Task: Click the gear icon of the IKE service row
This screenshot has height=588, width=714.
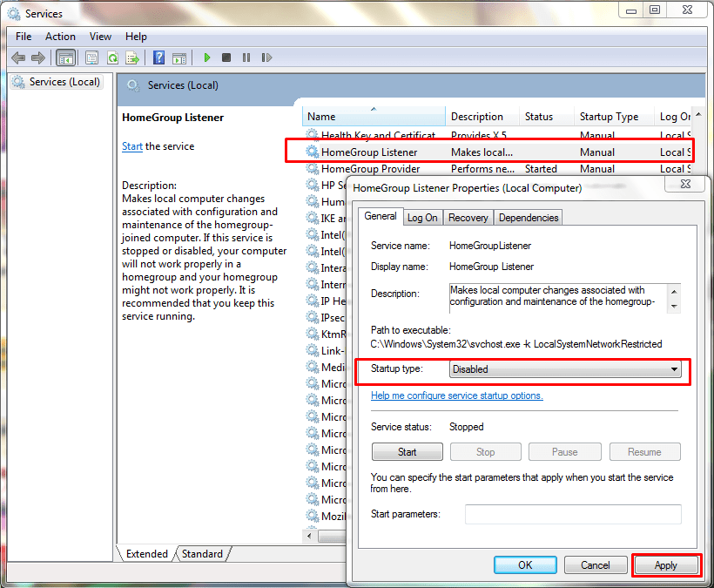Action: coord(313,218)
